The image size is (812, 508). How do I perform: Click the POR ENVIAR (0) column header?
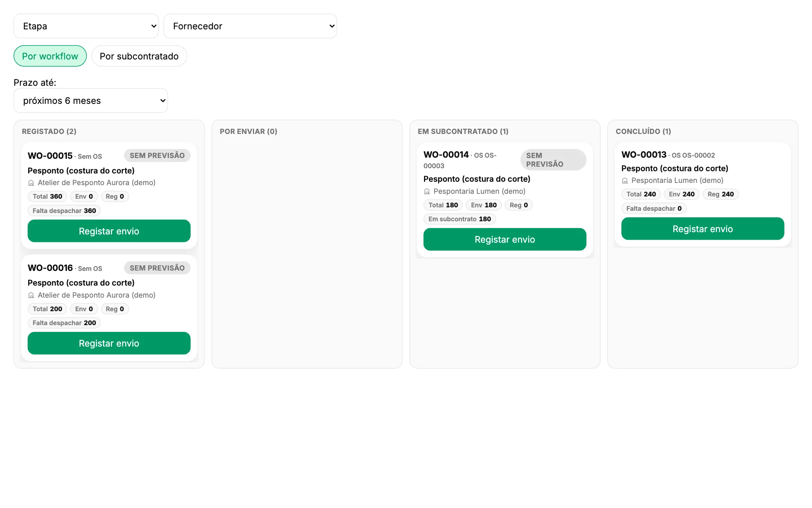click(x=248, y=131)
